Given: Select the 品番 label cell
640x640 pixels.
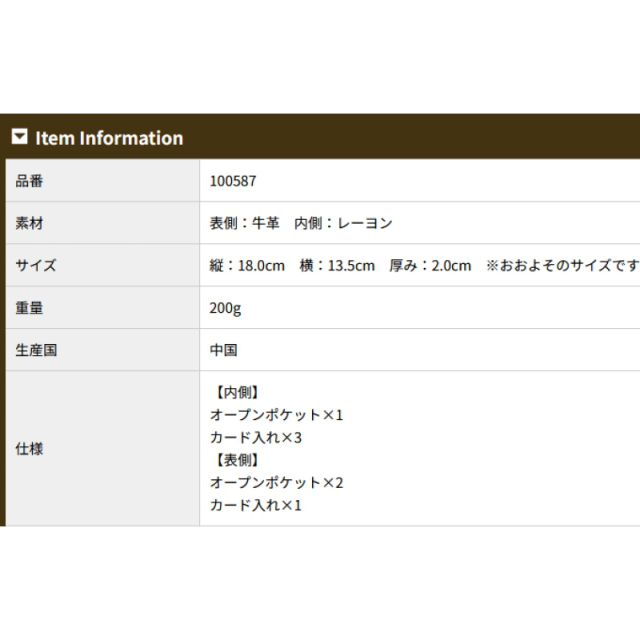Looking at the screenshot, I should tap(102, 180).
